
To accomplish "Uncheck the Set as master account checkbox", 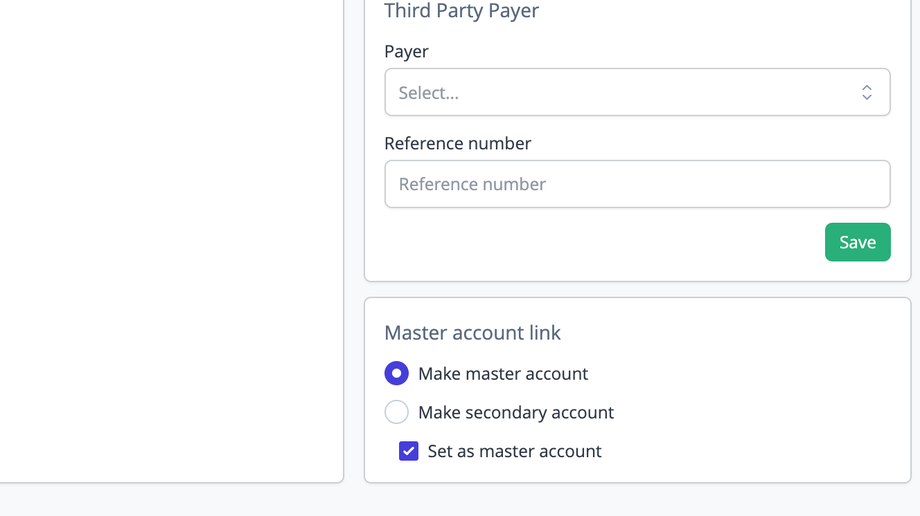I will click(409, 451).
